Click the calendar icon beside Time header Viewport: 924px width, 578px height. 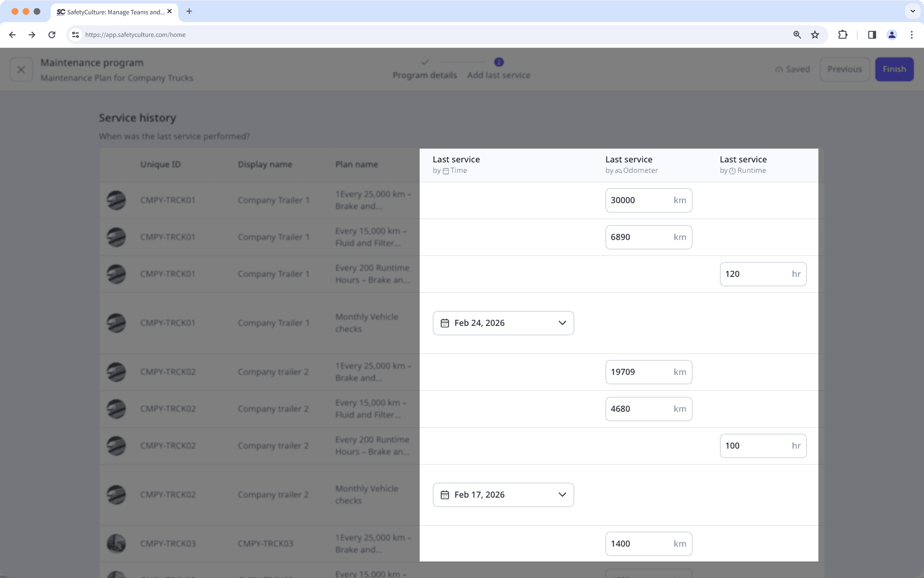pos(446,171)
